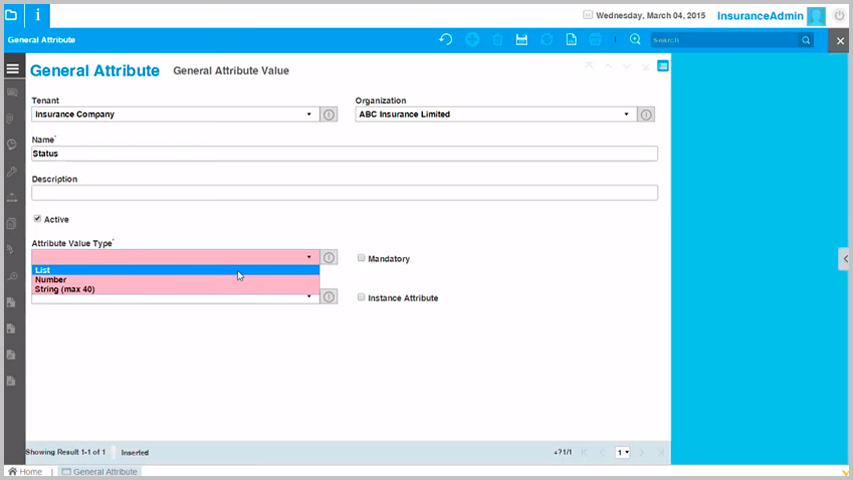Go to last page in footer pagination
The width and height of the screenshot is (853, 480).
pos(660,452)
